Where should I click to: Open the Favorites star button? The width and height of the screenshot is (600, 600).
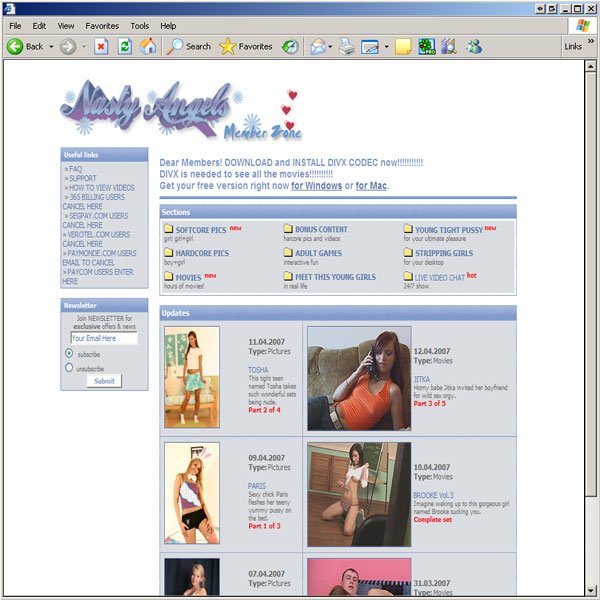(x=245, y=46)
